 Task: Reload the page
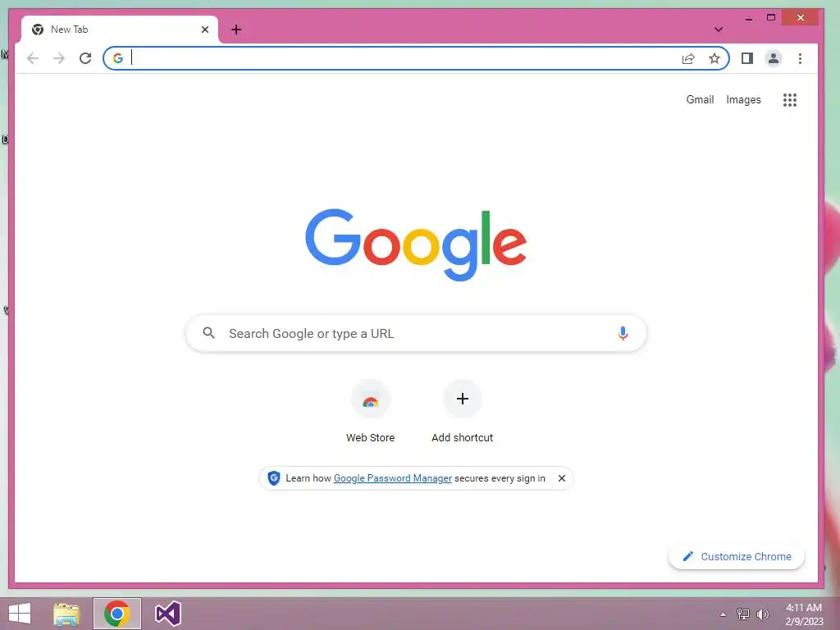85,58
